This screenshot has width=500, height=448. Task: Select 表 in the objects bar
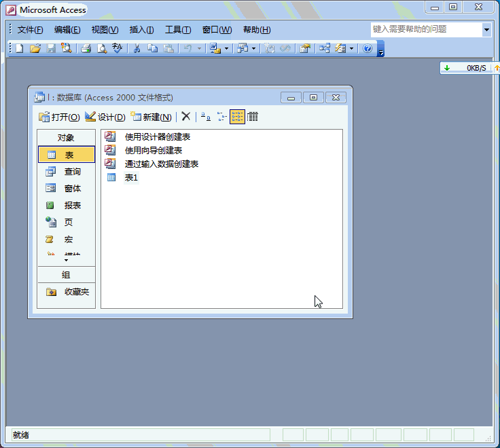pos(67,155)
